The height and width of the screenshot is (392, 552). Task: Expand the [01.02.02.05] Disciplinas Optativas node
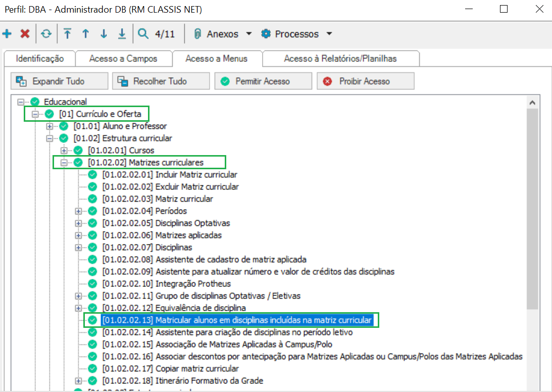click(x=78, y=223)
